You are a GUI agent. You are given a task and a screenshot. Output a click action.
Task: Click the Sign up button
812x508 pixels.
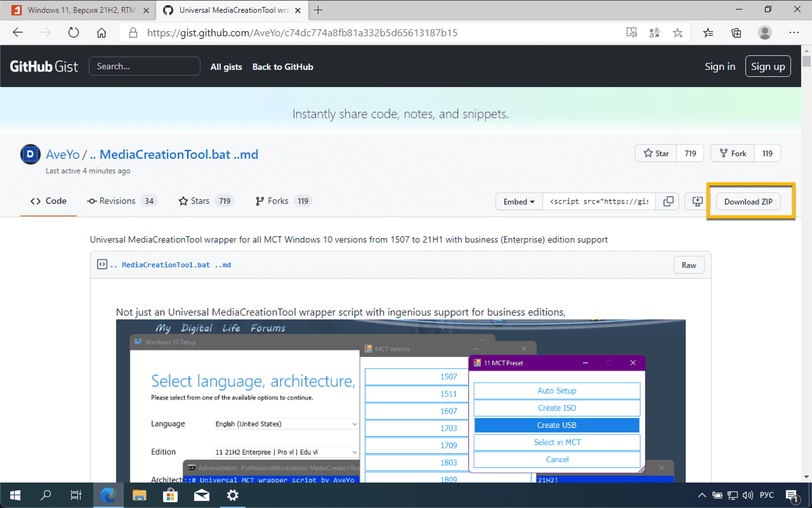pos(768,66)
